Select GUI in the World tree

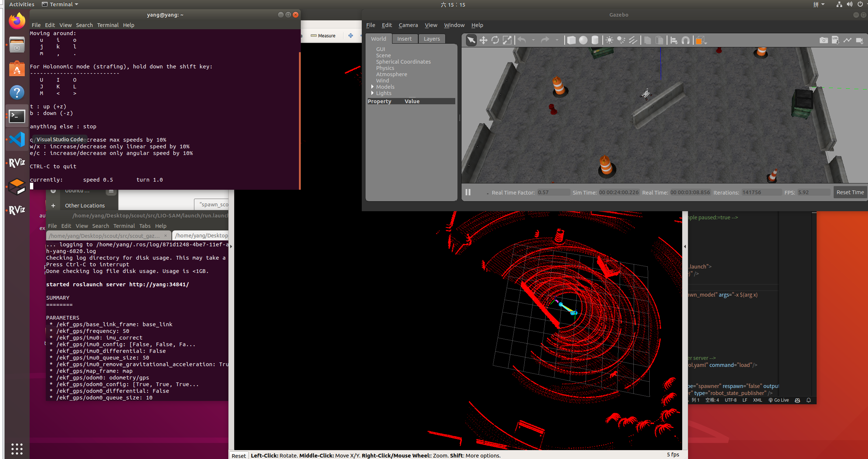pos(381,49)
